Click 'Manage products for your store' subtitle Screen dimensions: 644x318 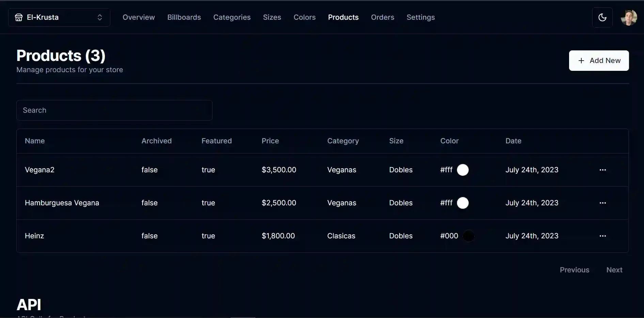click(x=70, y=70)
